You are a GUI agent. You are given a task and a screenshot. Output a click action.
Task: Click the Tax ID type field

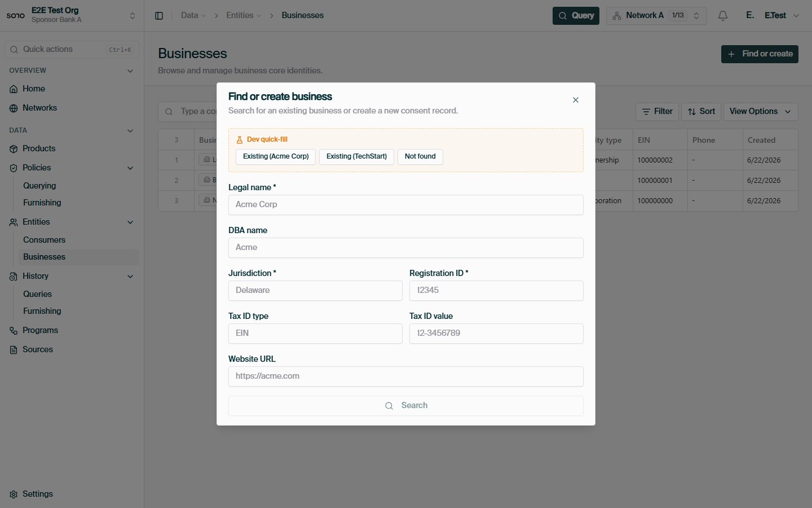point(315,334)
